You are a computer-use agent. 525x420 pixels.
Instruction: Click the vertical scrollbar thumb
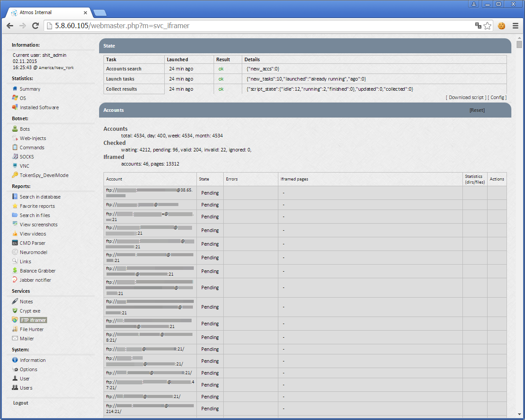519,44
